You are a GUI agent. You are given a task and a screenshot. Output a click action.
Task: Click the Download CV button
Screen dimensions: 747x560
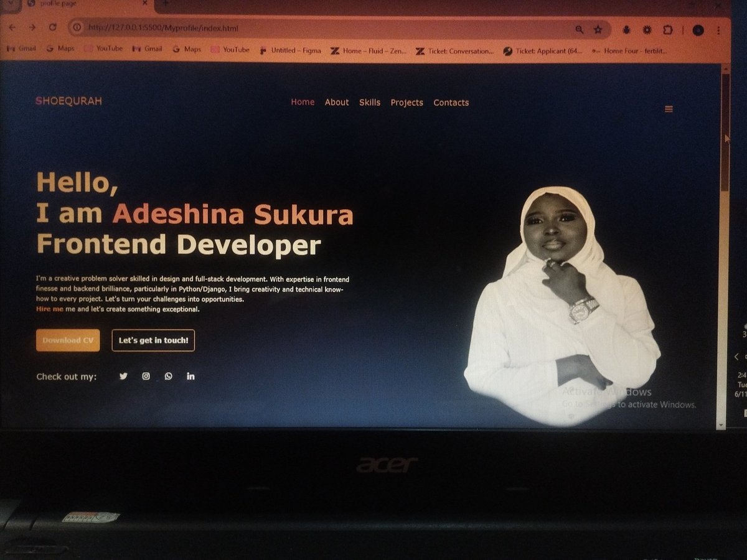67,340
